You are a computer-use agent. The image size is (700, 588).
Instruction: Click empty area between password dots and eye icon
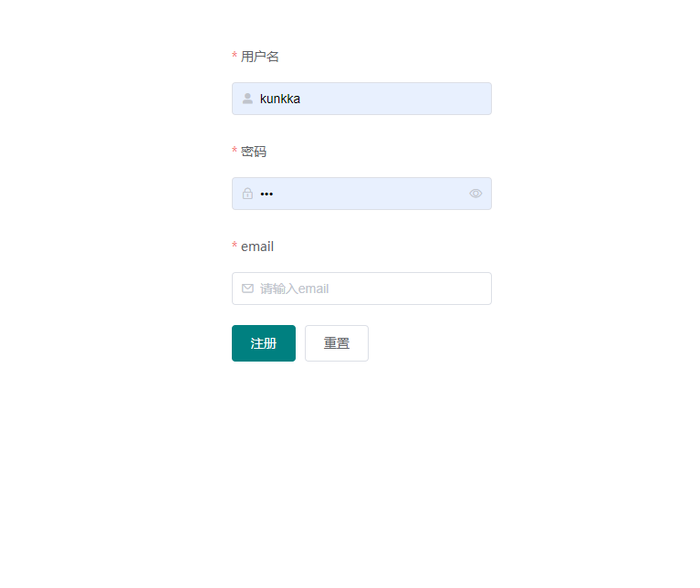click(x=371, y=194)
